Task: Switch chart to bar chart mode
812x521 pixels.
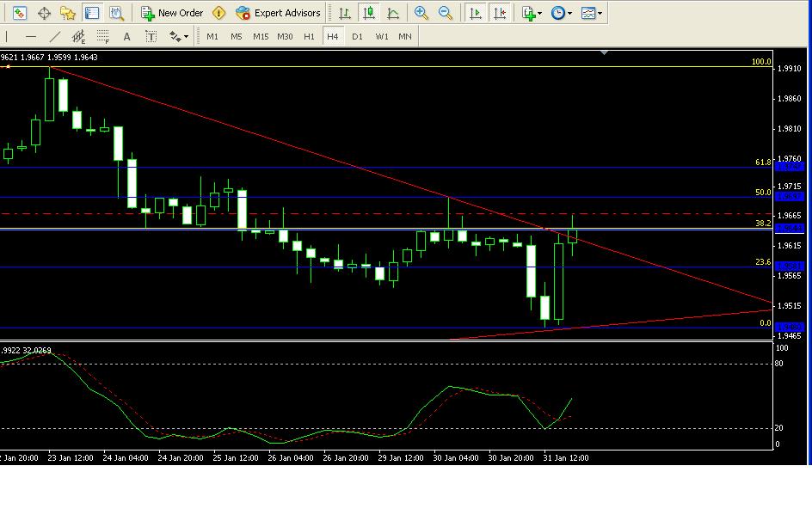Action: pos(345,13)
